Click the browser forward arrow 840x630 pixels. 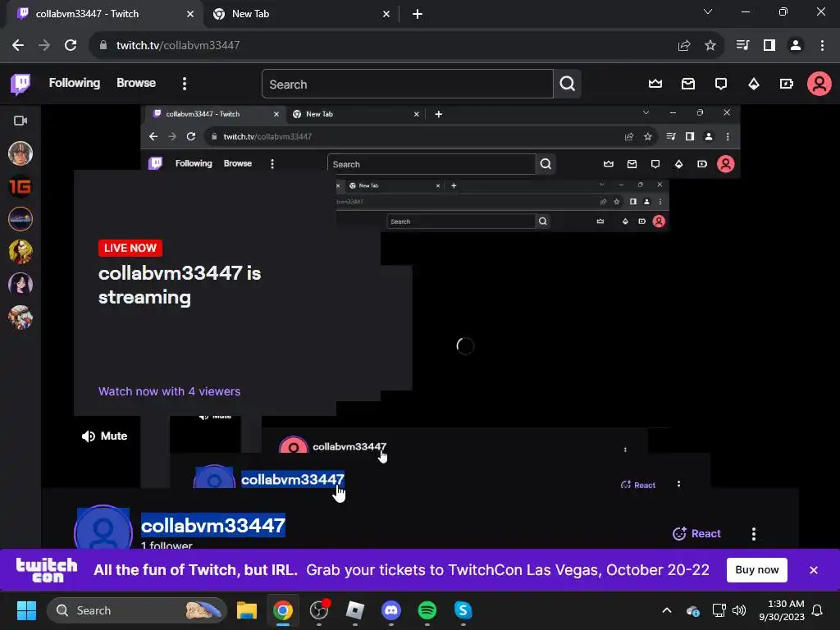(x=44, y=45)
